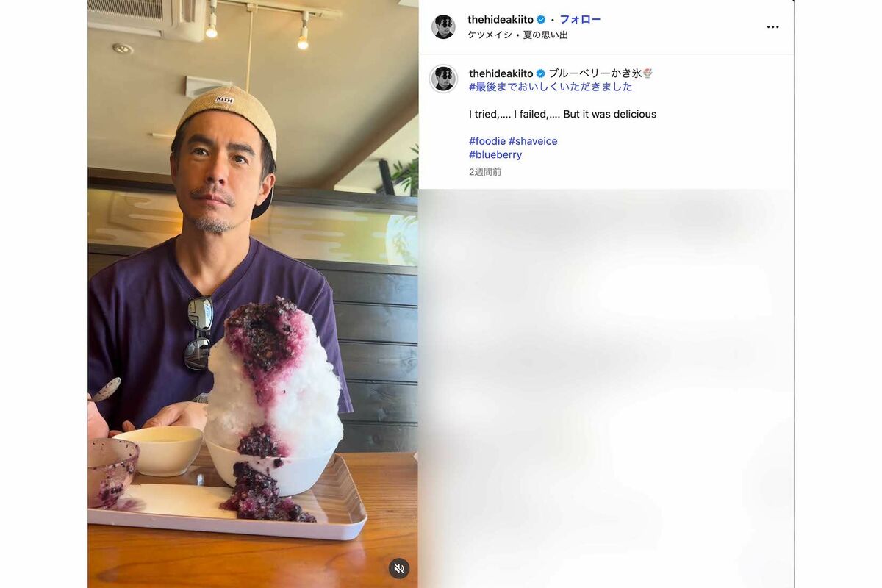Click the 2週間前 post timestamp
Screen dimensions: 882x588
(485, 172)
